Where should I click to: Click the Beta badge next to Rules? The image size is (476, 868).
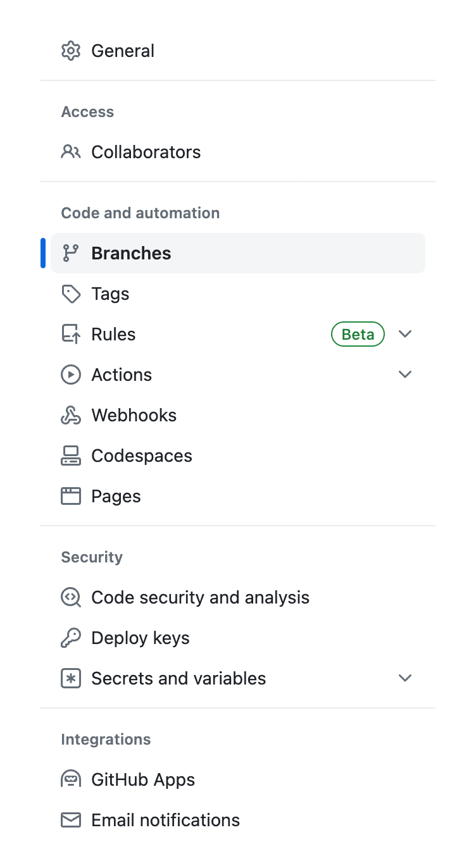358,333
